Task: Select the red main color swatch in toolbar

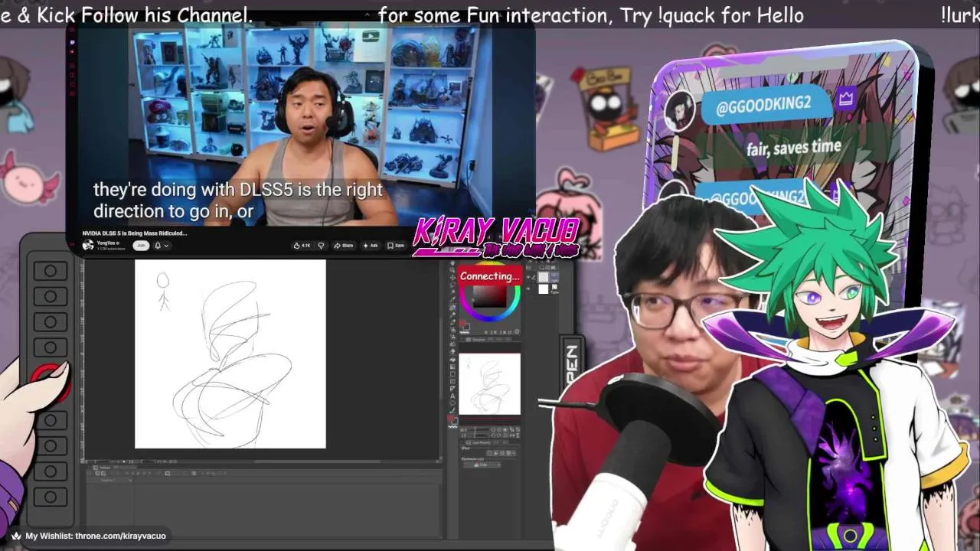Action: [x=450, y=418]
